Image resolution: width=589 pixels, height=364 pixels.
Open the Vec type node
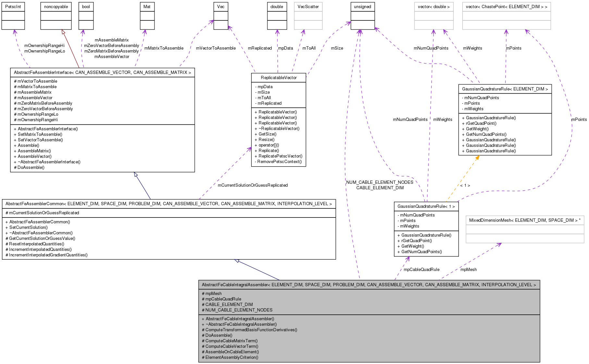click(221, 16)
